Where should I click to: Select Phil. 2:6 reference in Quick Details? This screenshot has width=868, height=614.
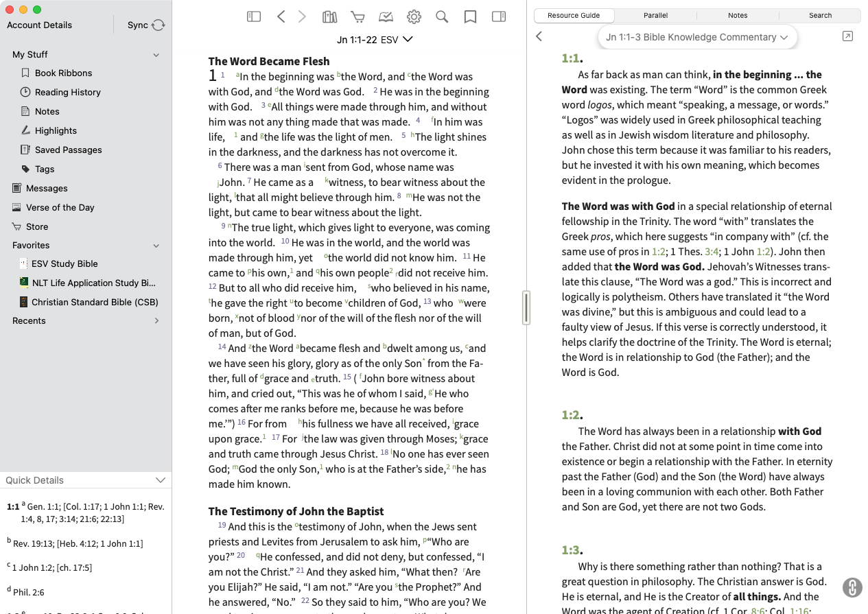coord(27,592)
